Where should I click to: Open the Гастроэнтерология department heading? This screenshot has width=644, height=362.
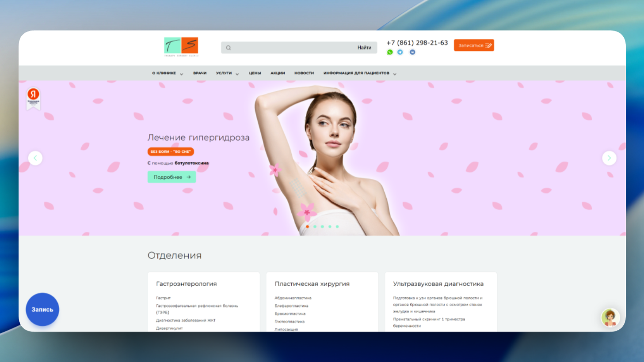[x=187, y=284]
